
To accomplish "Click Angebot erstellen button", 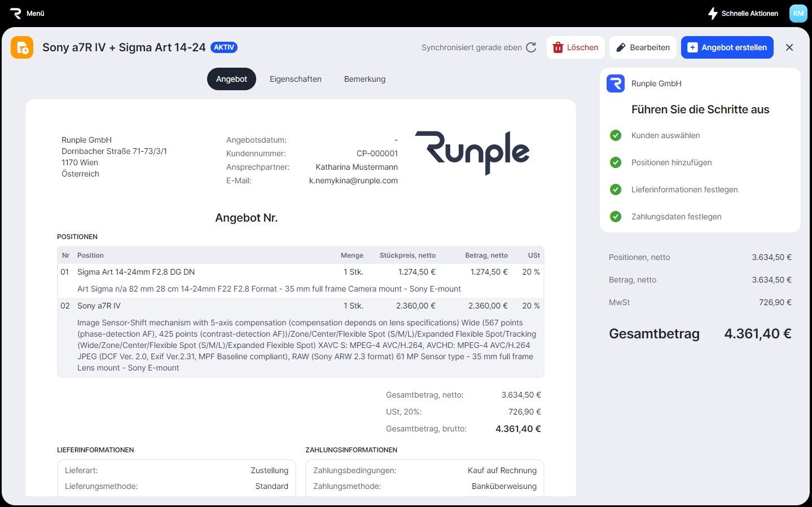I will (727, 47).
